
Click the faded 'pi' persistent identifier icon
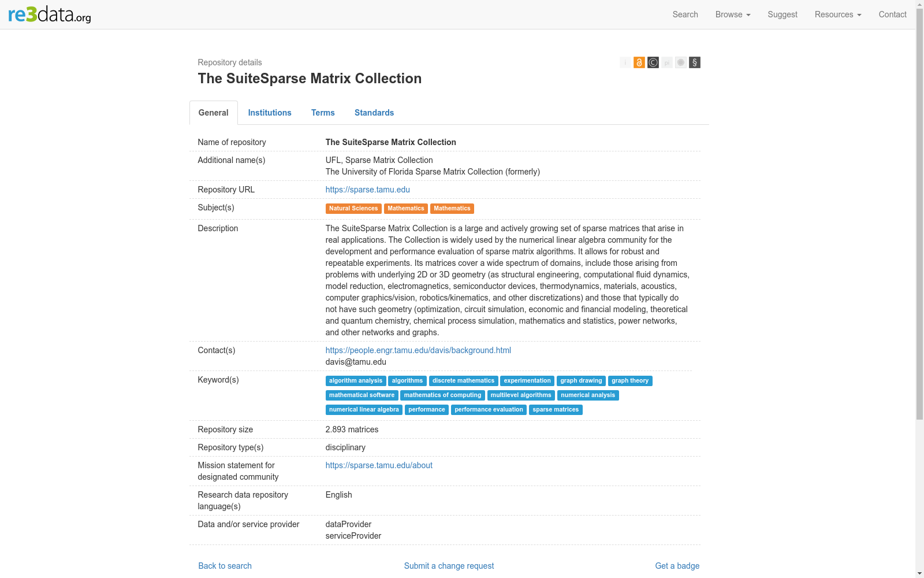point(667,62)
